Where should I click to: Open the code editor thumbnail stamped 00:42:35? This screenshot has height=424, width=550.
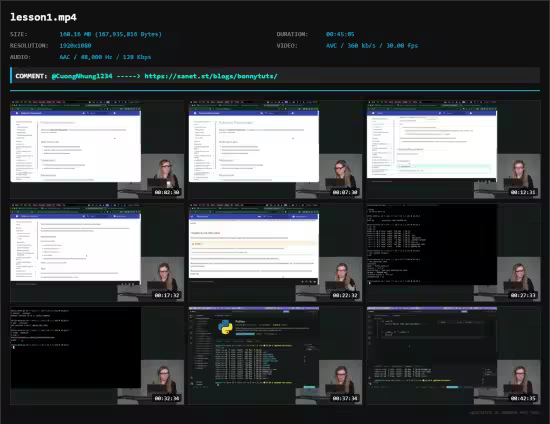pos(454,356)
